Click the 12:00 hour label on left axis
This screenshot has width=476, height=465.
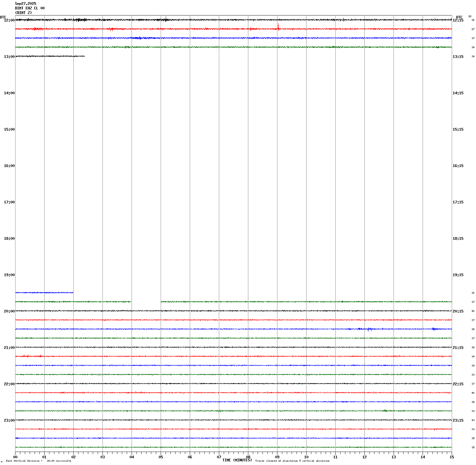[9, 20]
